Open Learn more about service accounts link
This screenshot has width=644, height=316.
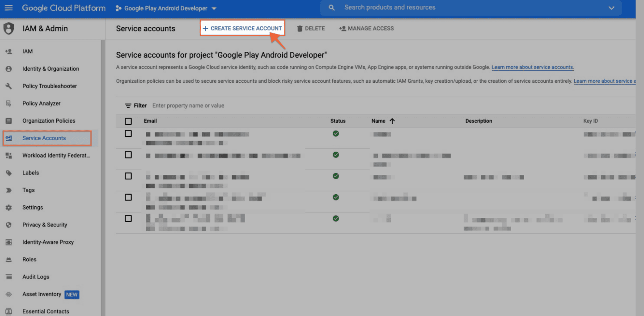[533, 68]
